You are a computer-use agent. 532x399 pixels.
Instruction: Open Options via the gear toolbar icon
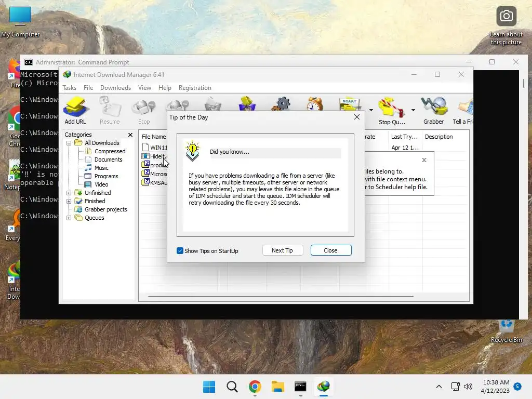[x=281, y=104]
